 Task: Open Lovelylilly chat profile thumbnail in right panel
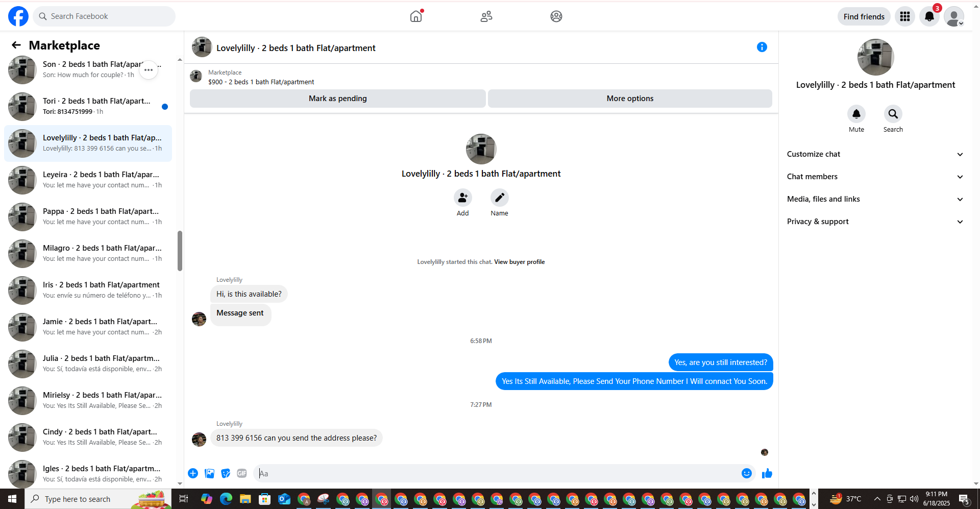tap(875, 57)
